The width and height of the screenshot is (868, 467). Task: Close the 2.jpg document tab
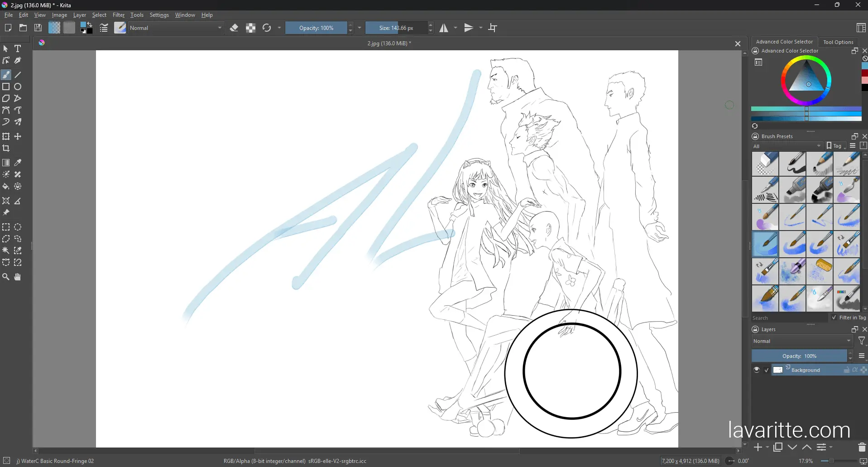(738, 43)
